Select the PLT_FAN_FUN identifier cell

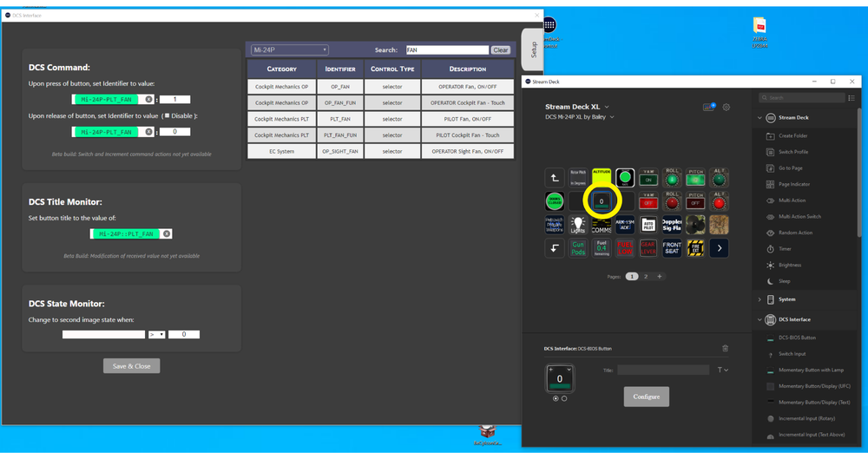click(x=340, y=135)
